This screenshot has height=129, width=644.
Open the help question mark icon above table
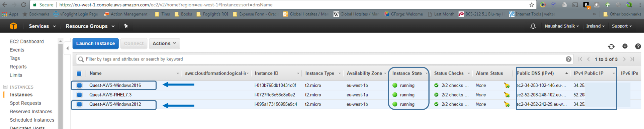(x=638, y=46)
